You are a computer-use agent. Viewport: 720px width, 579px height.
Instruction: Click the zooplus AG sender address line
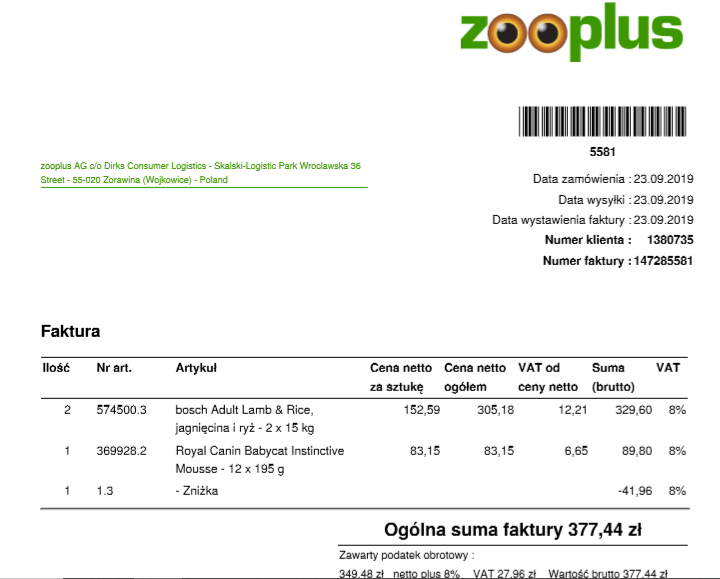pyautogui.click(x=201, y=173)
